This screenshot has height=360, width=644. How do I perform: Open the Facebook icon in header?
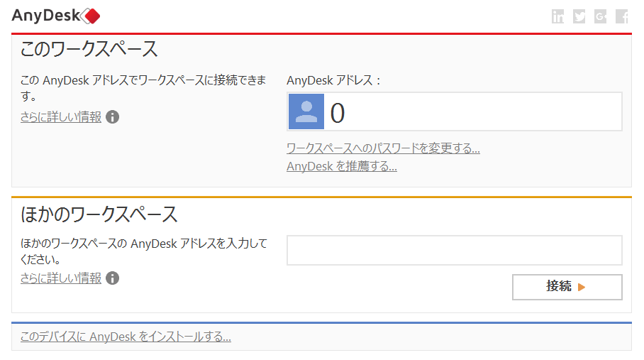[x=622, y=16]
